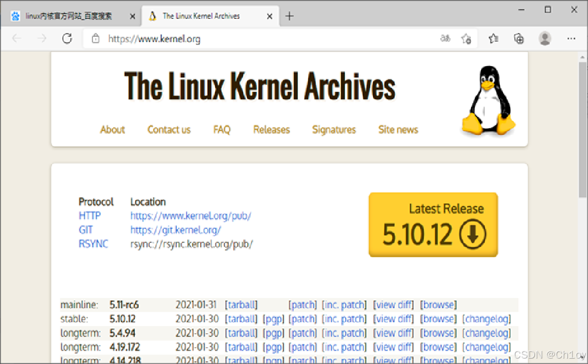588x364 pixels.
Task: Go back with the browser back arrow
Action: pos(17,38)
